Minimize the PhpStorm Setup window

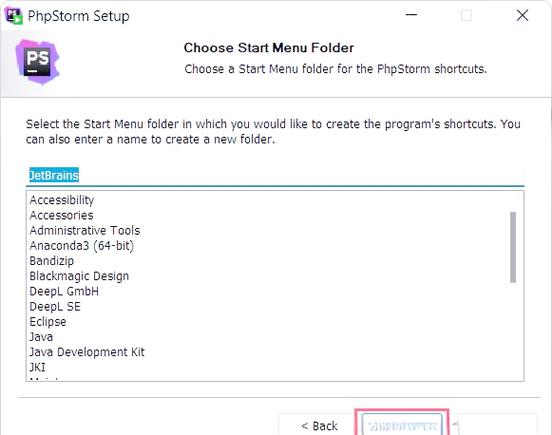click(x=411, y=15)
